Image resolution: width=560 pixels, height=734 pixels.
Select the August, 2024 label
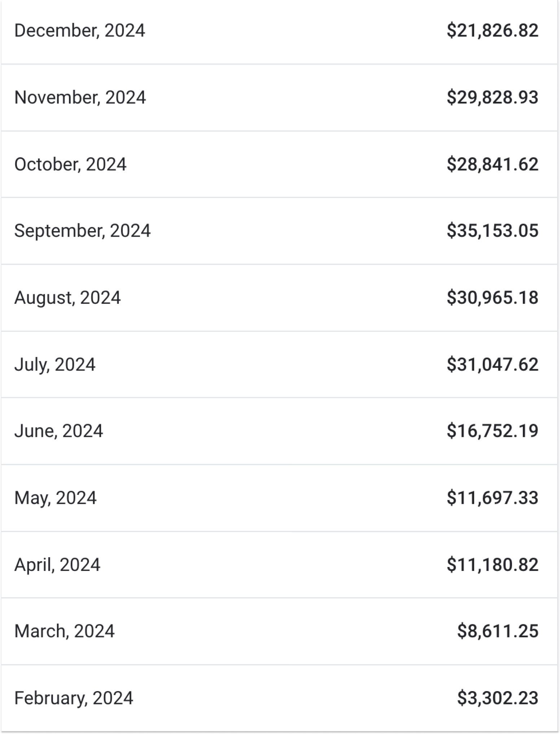click(67, 298)
